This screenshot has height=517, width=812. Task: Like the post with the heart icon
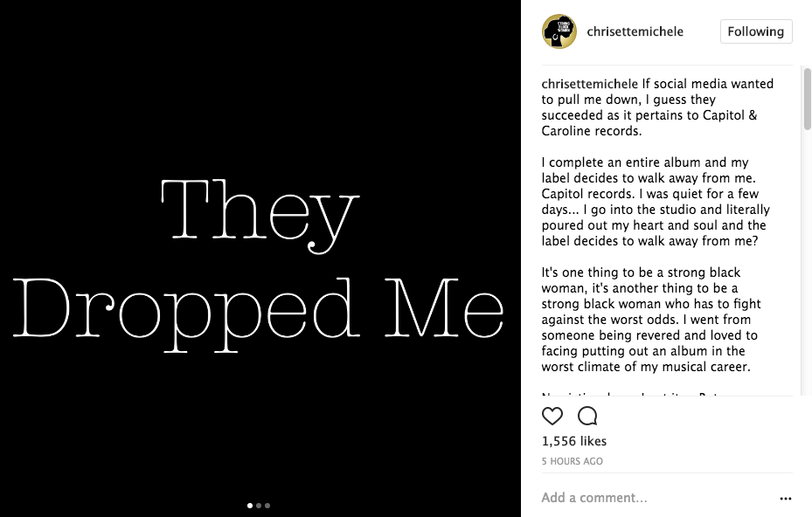tap(552, 416)
